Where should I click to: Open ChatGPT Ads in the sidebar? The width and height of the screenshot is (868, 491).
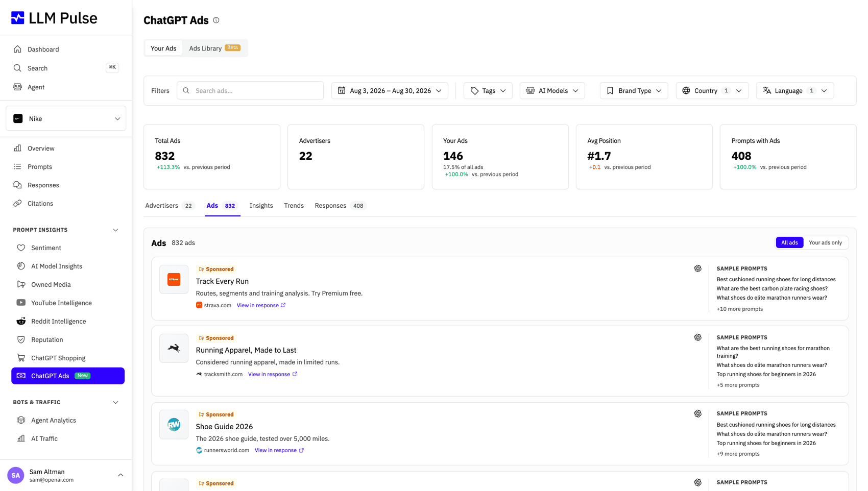coord(68,376)
